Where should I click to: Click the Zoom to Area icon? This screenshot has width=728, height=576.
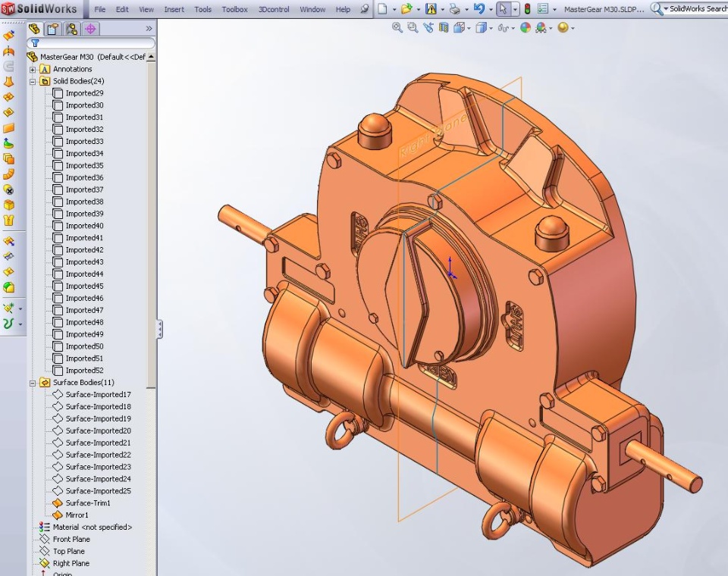tap(413, 28)
